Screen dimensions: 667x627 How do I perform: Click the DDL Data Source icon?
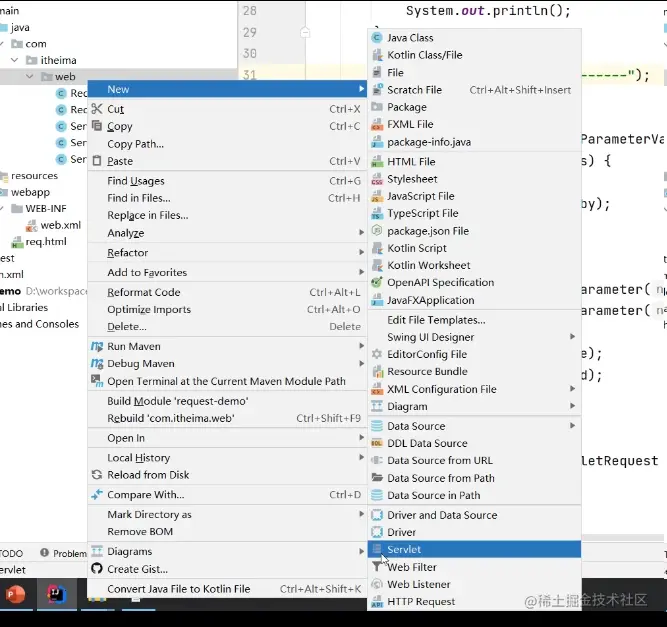click(x=377, y=443)
